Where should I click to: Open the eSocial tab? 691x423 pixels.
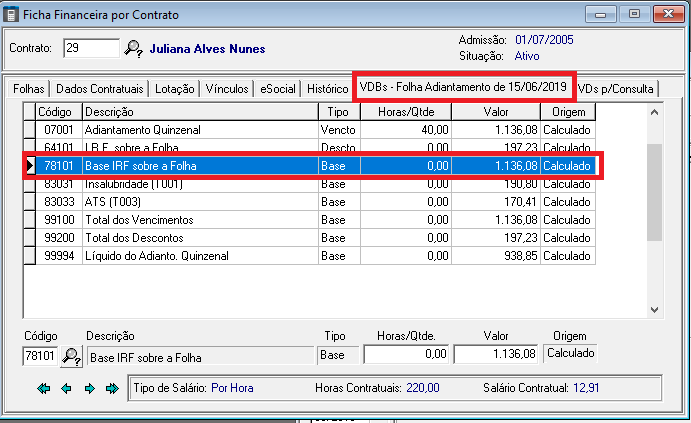[277, 89]
